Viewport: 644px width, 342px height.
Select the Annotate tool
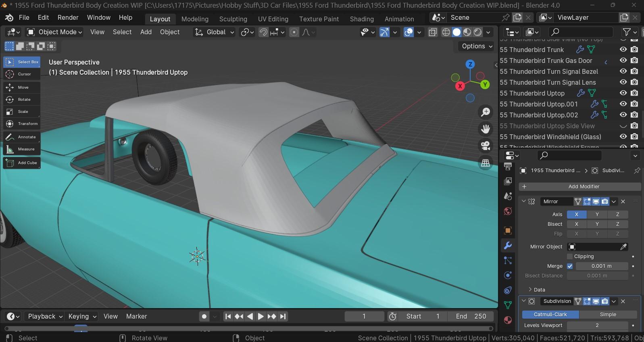coord(22,137)
